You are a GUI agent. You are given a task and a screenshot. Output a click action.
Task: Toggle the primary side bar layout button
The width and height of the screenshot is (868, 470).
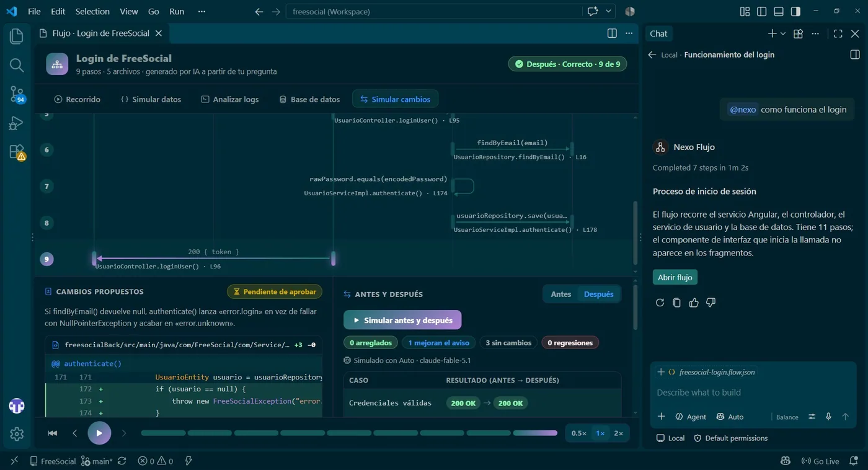pyautogui.click(x=762, y=11)
